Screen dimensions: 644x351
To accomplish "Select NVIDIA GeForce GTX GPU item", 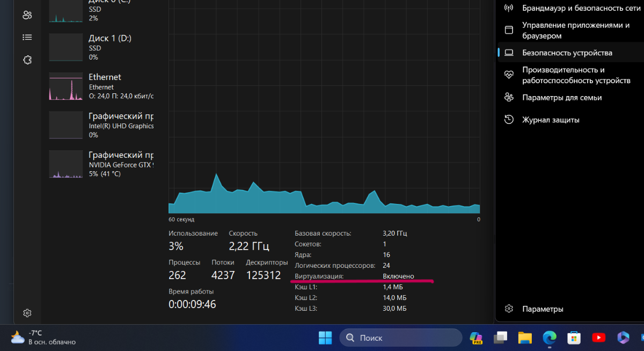I will (101, 164).
